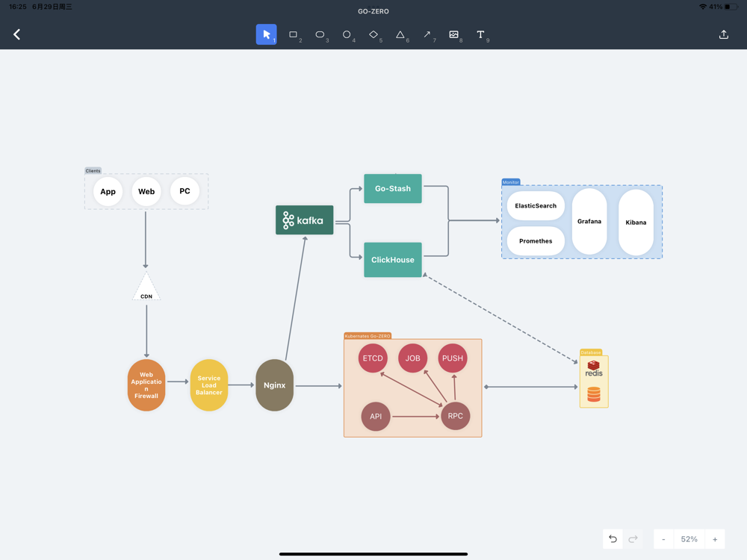This screenshot has width=747, height=560.
Task: Select the ETCD circle
Action: tap(373, 358)
